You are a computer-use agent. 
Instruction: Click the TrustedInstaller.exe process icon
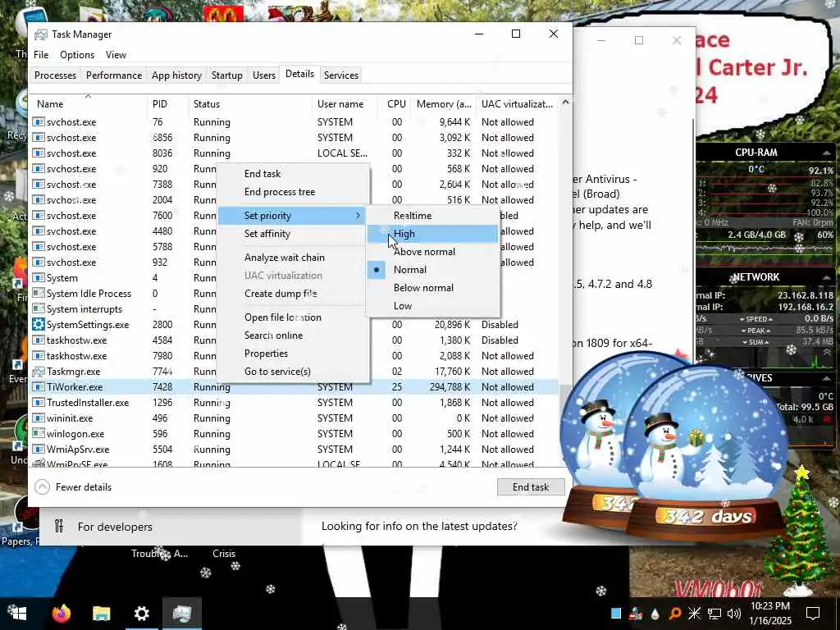(x=38, y=402)
